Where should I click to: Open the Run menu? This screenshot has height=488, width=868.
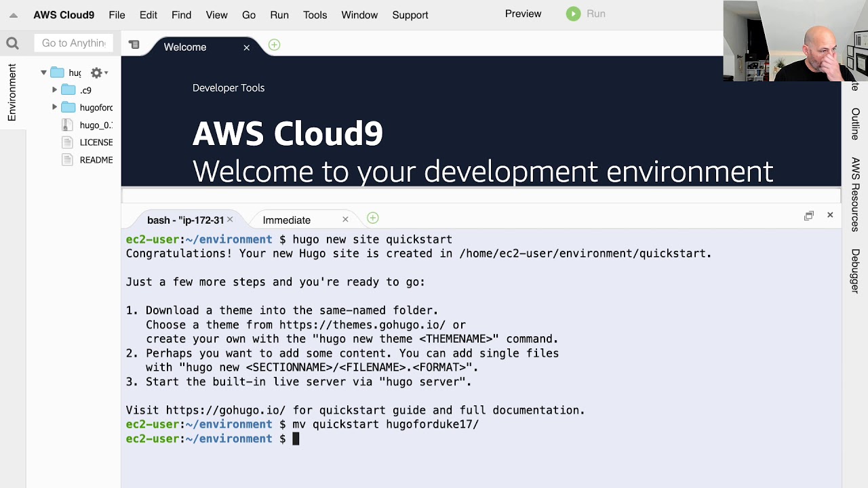click(279, 15)
